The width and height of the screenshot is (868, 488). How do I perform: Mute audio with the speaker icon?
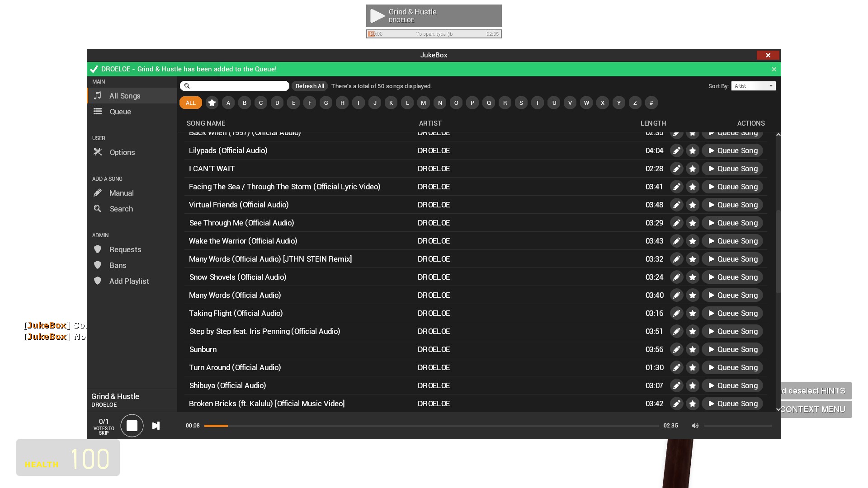695,426
